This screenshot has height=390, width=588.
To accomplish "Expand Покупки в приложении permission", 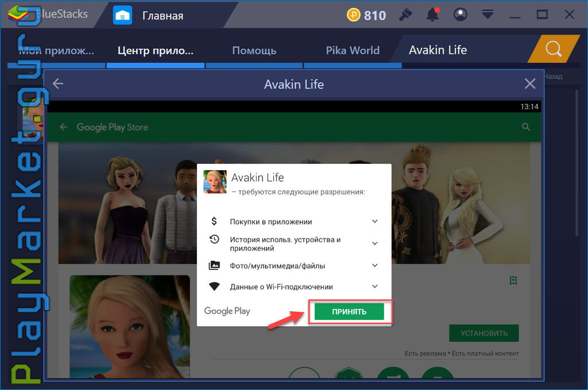I will (x=374, y=221).
